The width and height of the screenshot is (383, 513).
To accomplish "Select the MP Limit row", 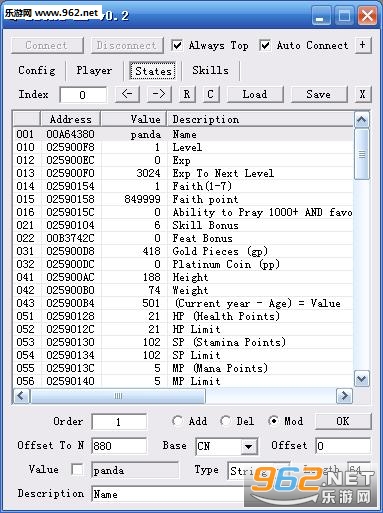I will point(183,381).
